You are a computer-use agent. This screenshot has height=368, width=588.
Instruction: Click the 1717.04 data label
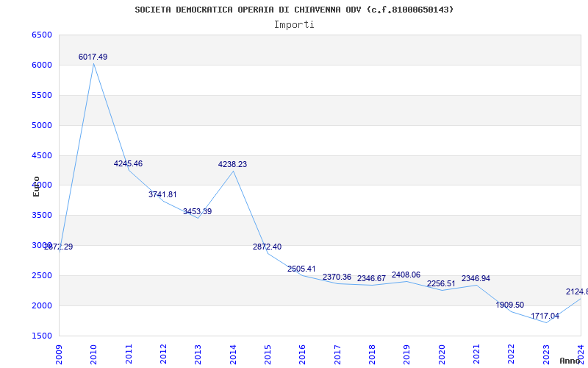tap(545, 316)
